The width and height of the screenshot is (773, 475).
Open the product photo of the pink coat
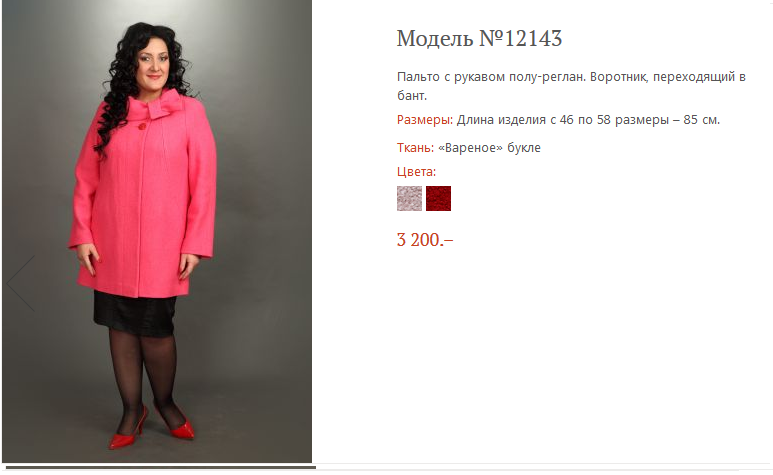(x=157, y=231)
